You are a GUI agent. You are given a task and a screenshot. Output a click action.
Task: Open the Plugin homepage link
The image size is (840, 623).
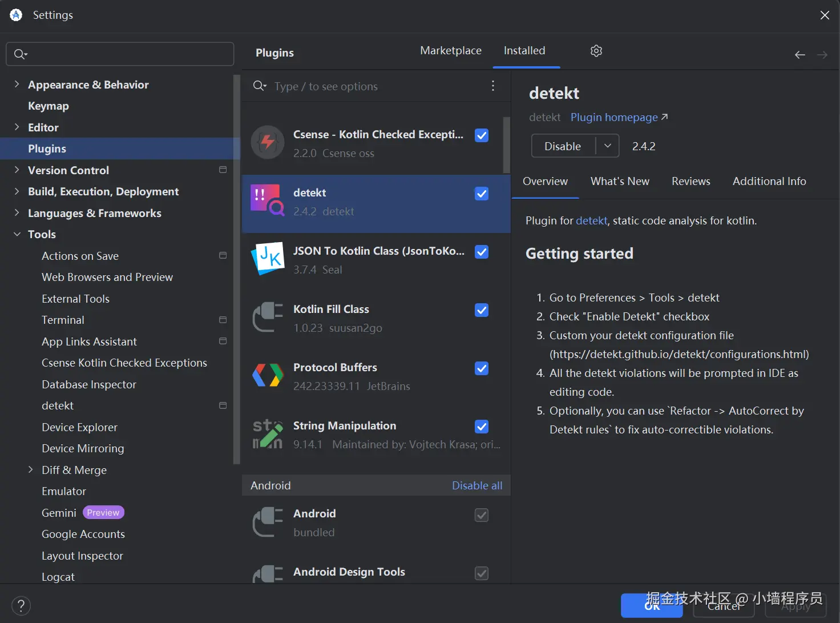(x=619, y=117)
